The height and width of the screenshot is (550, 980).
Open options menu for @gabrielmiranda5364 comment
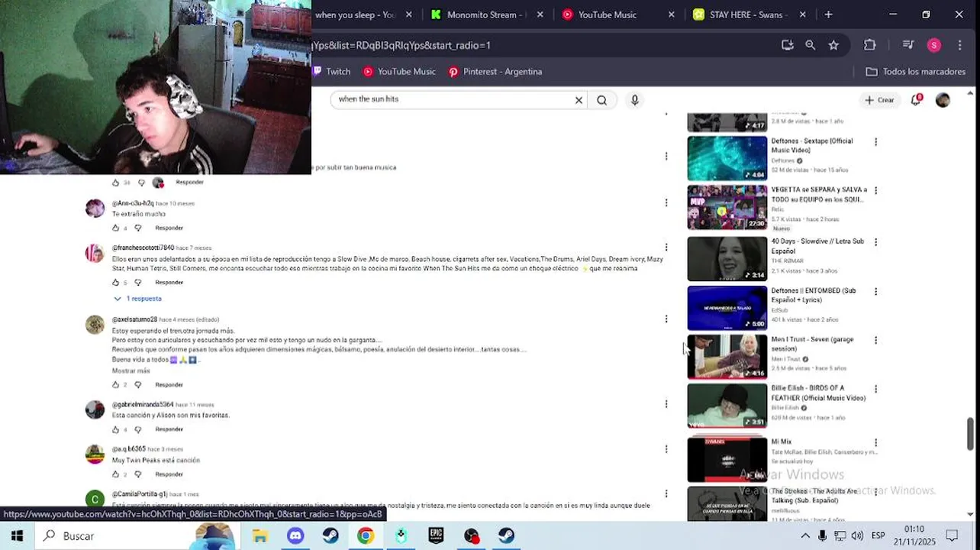(x=666, y=404)
